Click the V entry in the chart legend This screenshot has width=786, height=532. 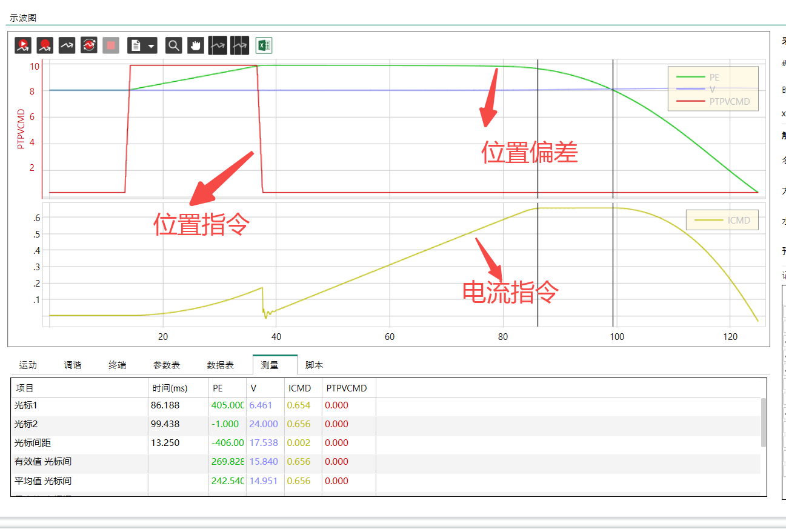(696, 89)
